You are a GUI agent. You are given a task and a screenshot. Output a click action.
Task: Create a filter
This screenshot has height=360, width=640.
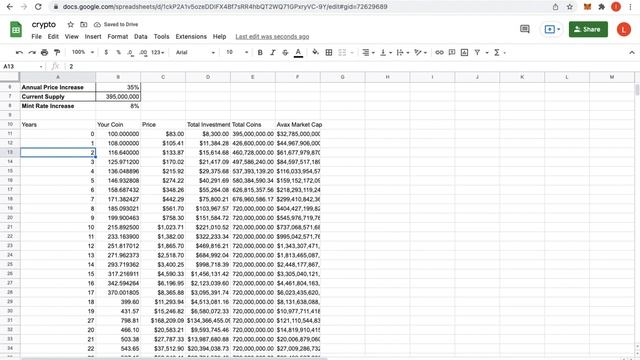tap(477, 52)
